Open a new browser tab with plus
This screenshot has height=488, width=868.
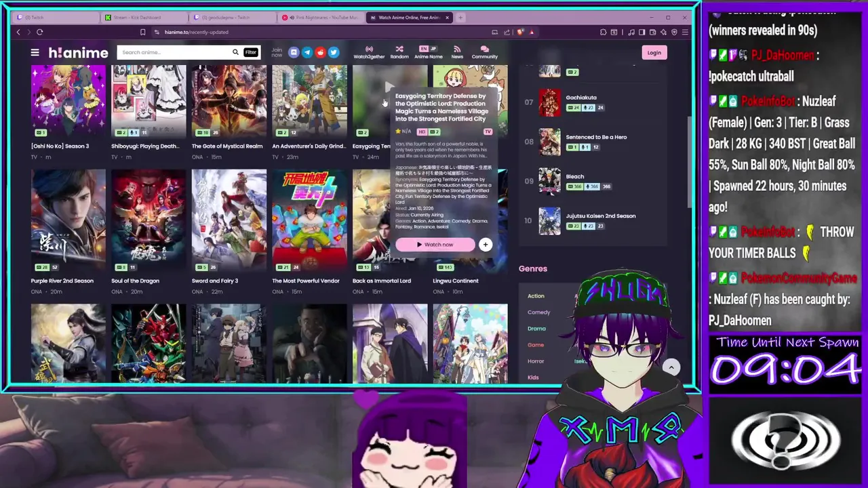pyautogui.click(x=460, y=18)
